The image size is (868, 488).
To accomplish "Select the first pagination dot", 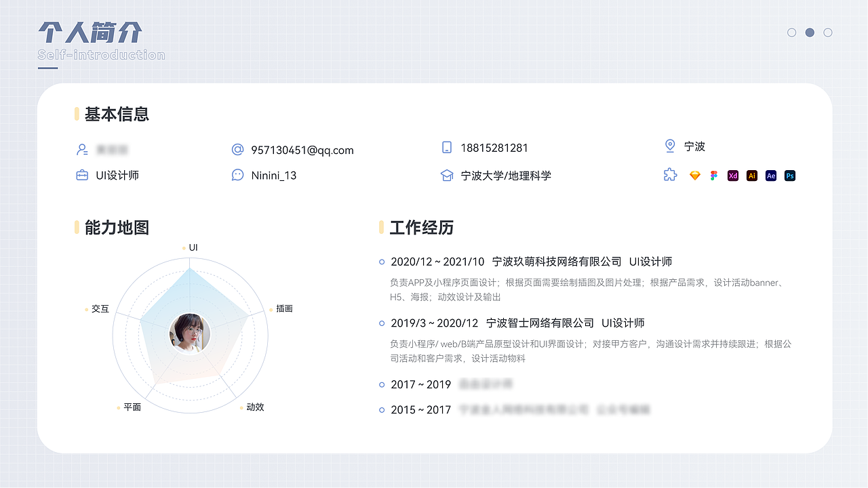I will 792,32.
